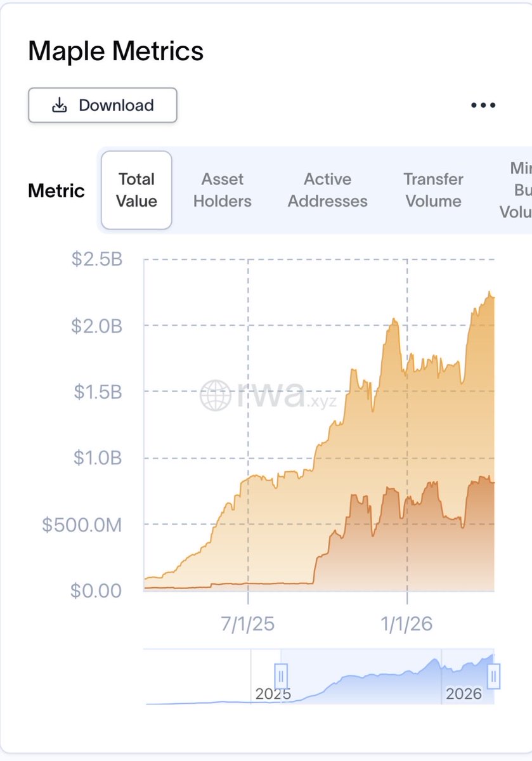The height and width of the screenshot is (761, 532).
Task: Switch to the Asset Holders tab
Action: [x=223, y=190]
